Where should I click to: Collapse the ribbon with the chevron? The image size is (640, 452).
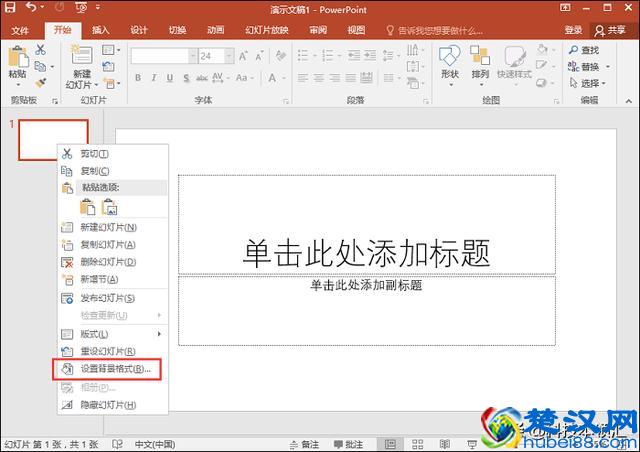click(x=628, y=100)
